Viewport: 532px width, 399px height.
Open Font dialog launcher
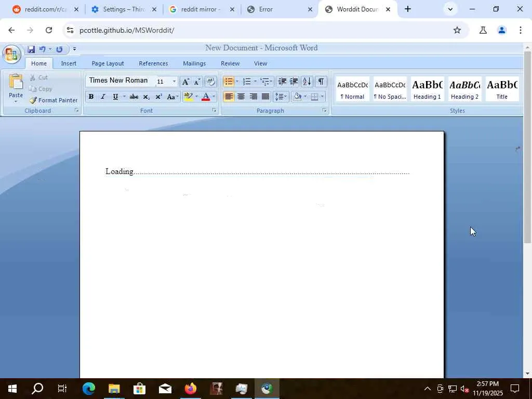214,110
